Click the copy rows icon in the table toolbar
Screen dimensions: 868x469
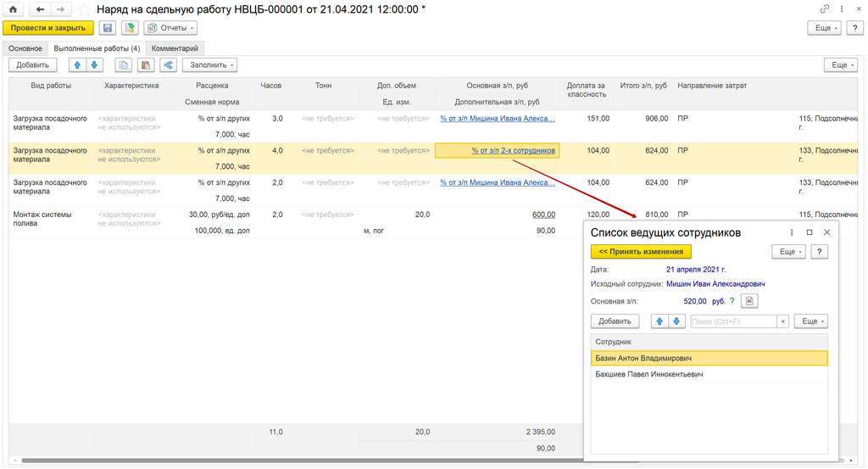[124, 65]
